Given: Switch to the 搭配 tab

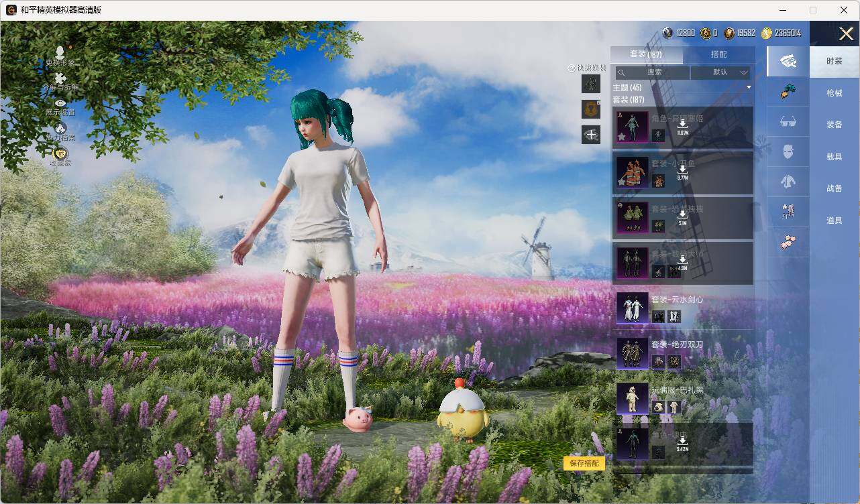Looking at the screenshot, I should pyautogui.click(x=718, y=54).
